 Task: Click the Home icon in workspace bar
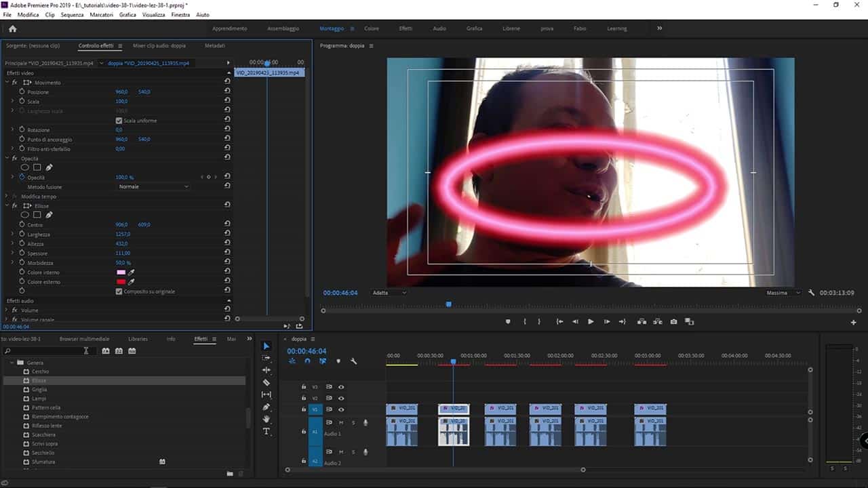12,28
